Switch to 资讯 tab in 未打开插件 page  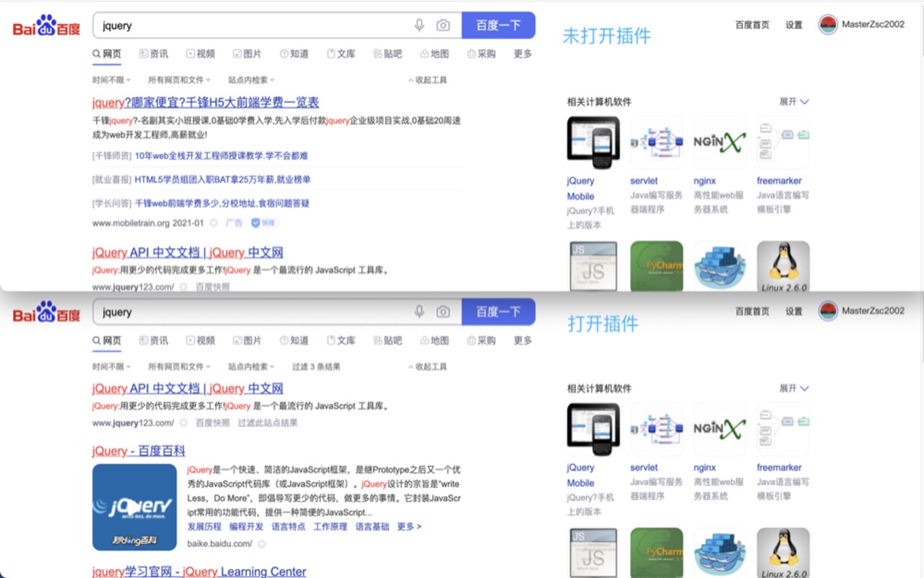pos(154,53)
